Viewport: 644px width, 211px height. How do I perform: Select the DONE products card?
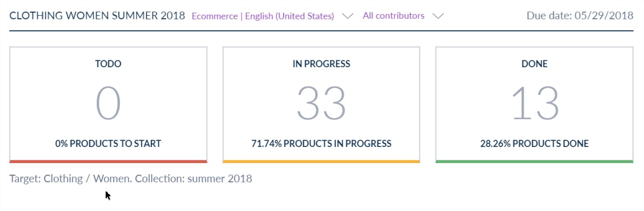pyautogui.click(x=535, y=105)
